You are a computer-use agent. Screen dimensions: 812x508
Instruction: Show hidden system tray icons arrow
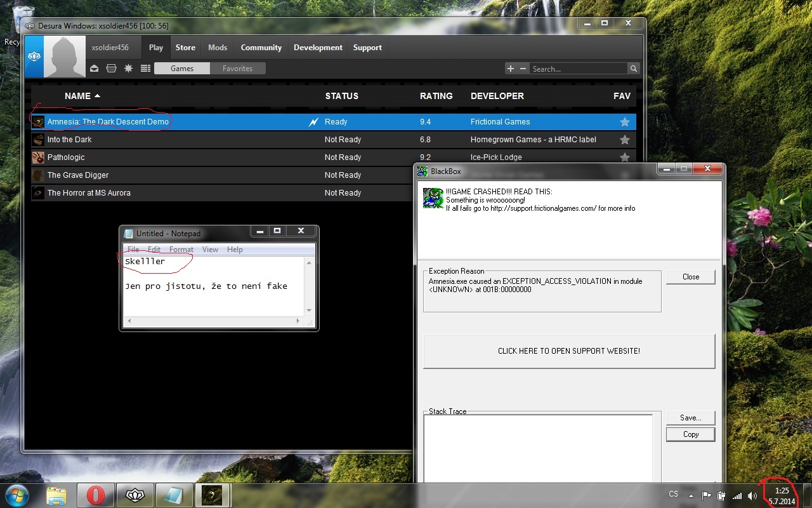coord(691,495)
